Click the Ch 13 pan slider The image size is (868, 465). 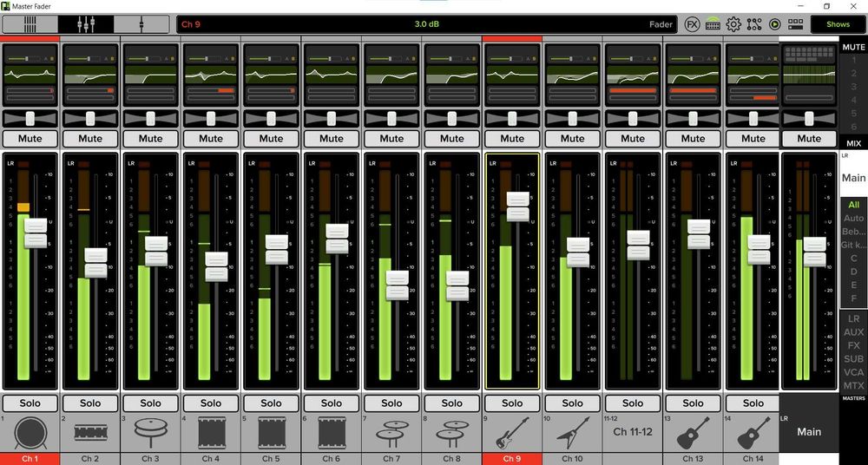[693, 118]
